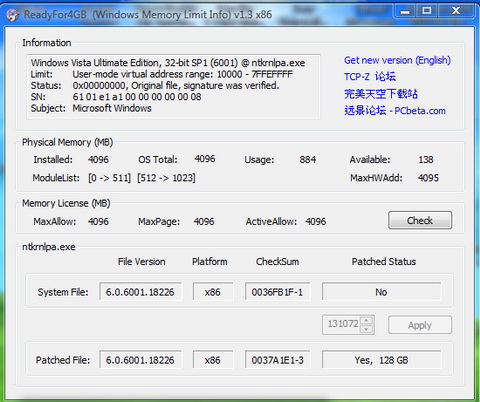The width and height of the screenshot is (480, 402).
Task: Click the ReadyFor4GB app icon in title bar
Action: click(12, 15)
